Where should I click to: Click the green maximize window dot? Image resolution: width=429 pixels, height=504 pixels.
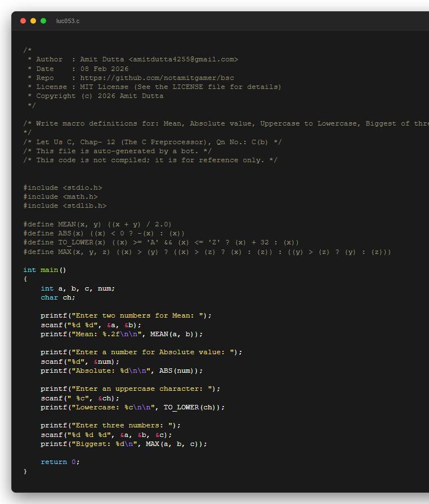point(43,21)
